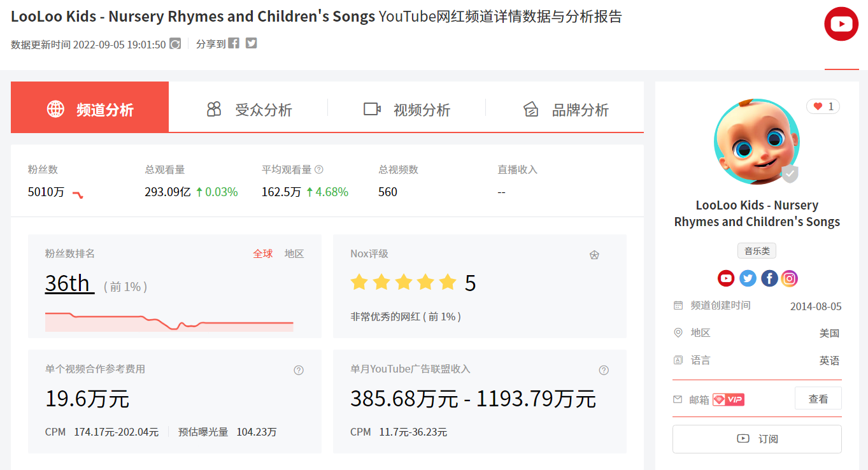Open the channel's Twitter profile icon in sidebar
The width and height of the screenshot is (868, 470).
pos(748,278)
